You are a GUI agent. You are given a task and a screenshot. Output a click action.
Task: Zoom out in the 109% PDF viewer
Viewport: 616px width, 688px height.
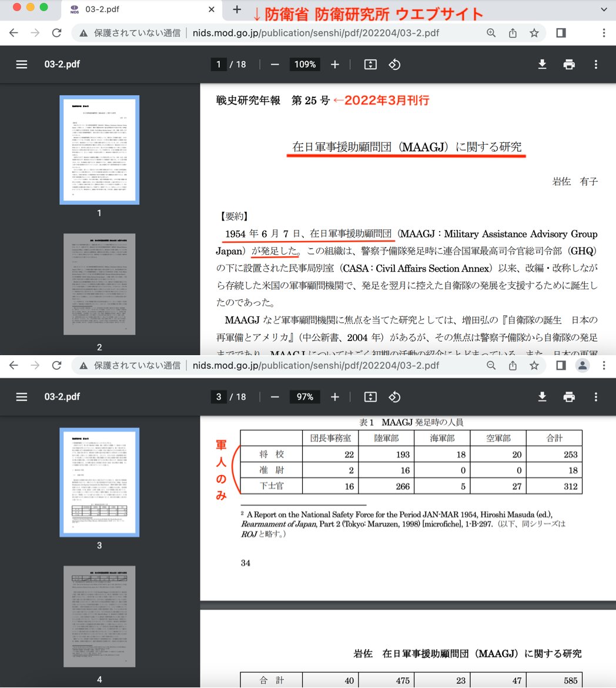pyautogui.click(x=274, y=65)
